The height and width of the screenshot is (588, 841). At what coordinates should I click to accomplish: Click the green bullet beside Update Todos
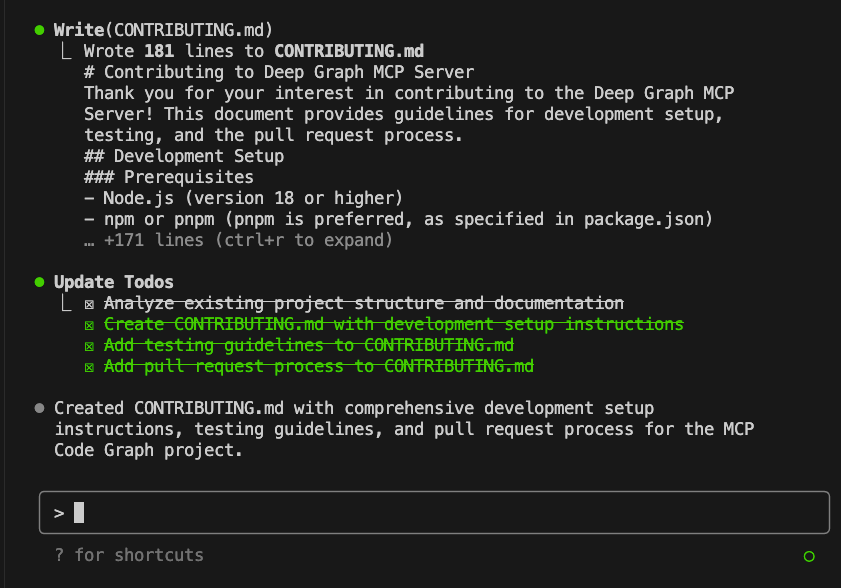(39, 282)
